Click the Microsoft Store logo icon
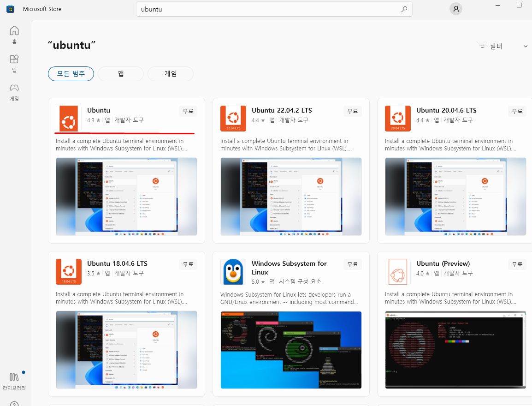The width and height of the screenshot is (532, 406). pos(11,9)
